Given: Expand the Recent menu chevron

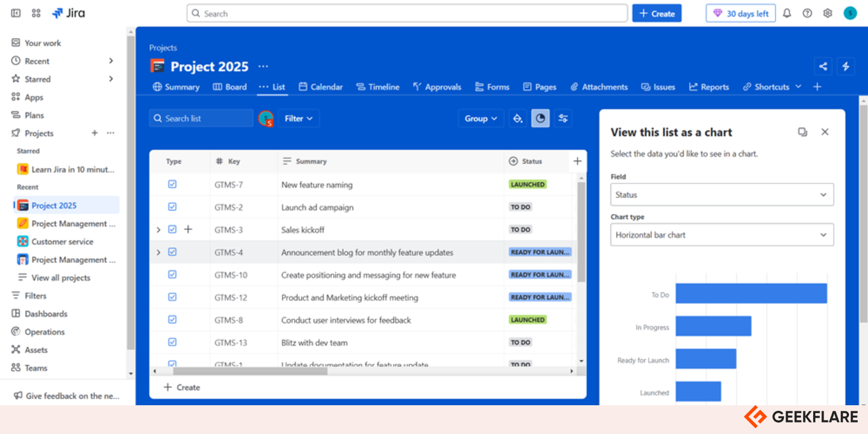Looking at the screenshot, I should tap(111, 61).
